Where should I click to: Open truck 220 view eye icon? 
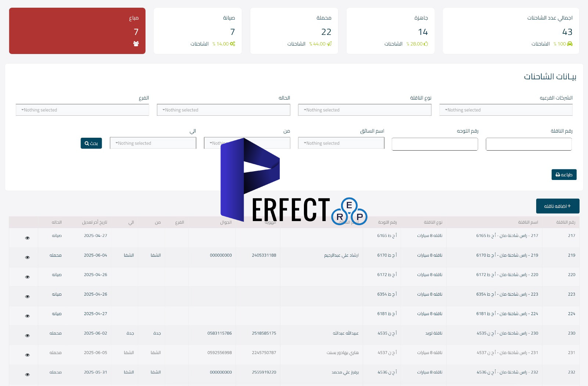(27, 277)
